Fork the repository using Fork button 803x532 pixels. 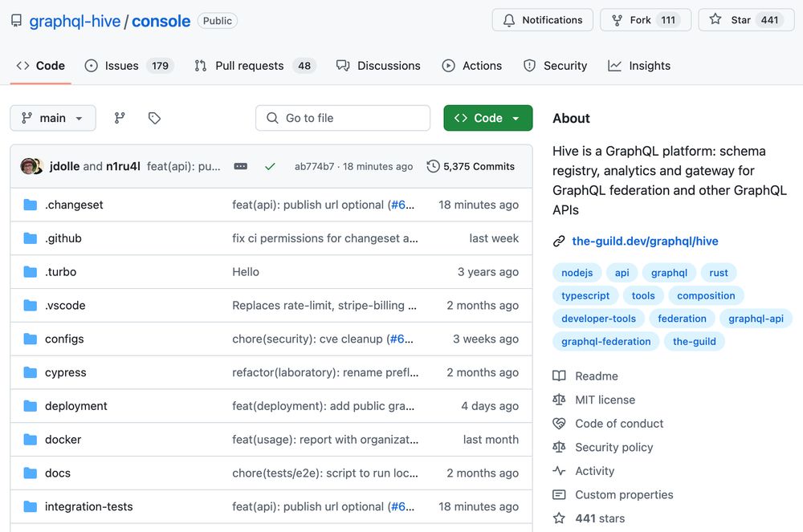coord(646,20)
